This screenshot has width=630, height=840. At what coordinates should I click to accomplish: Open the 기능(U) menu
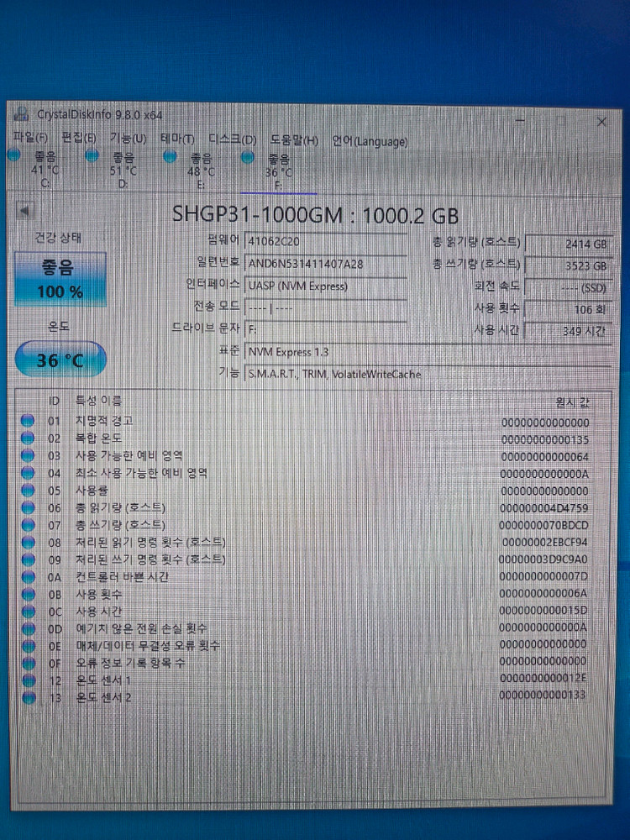[128, 139]
